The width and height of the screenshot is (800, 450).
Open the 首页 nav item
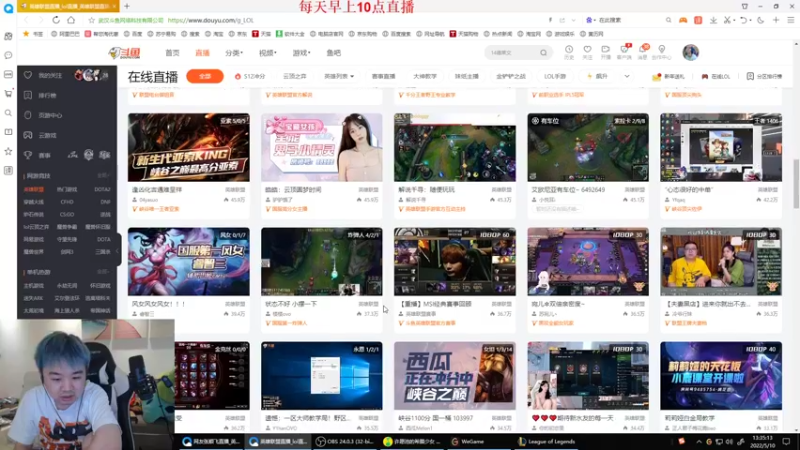[172, 53]
